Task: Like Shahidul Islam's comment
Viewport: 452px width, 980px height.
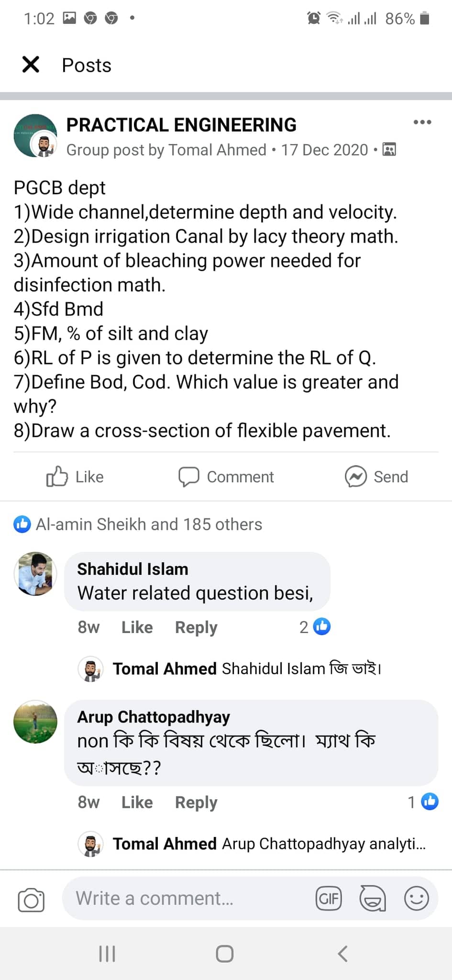Action: coord(137,627)
